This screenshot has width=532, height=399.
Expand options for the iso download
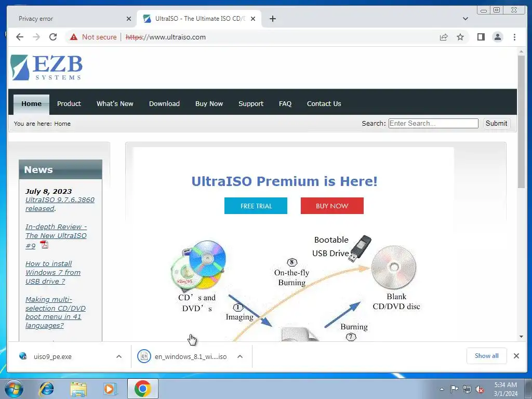click(x=240, y=356)
